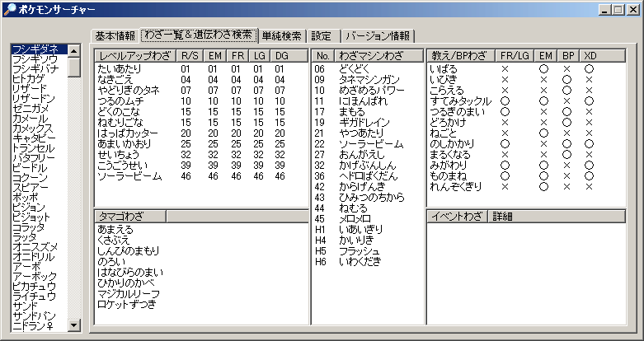Viewport: 644px width, 341px height.
Task: Select ゼニガメ in the Pokémon list
Action: (31, 109)
